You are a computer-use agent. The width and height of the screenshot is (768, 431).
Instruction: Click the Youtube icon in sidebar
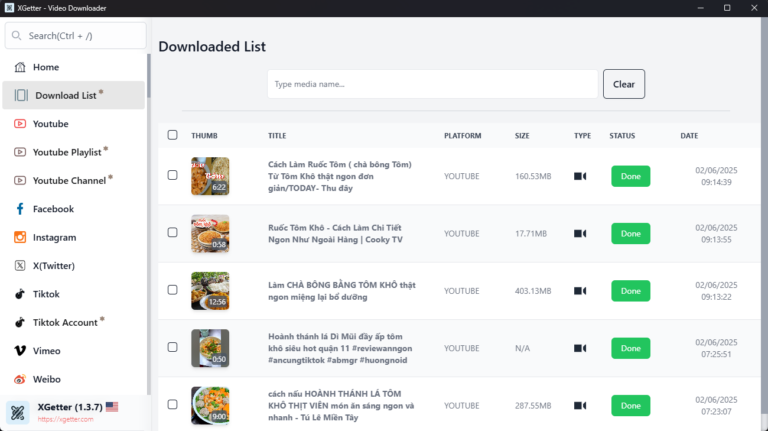20,124
